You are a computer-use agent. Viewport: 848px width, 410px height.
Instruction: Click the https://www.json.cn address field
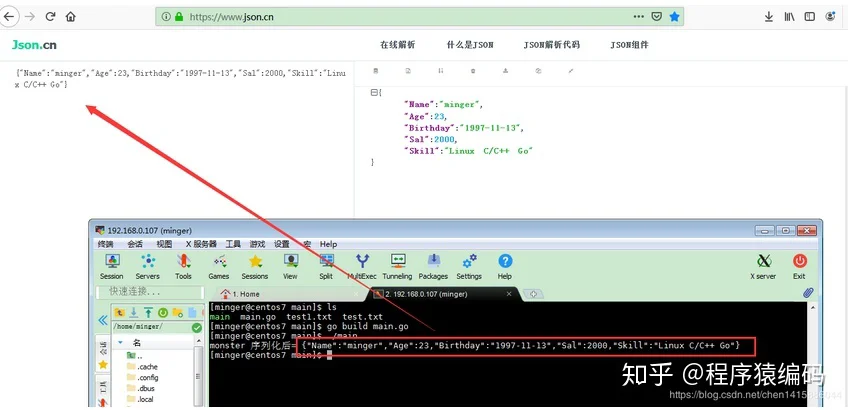[420, 17]
